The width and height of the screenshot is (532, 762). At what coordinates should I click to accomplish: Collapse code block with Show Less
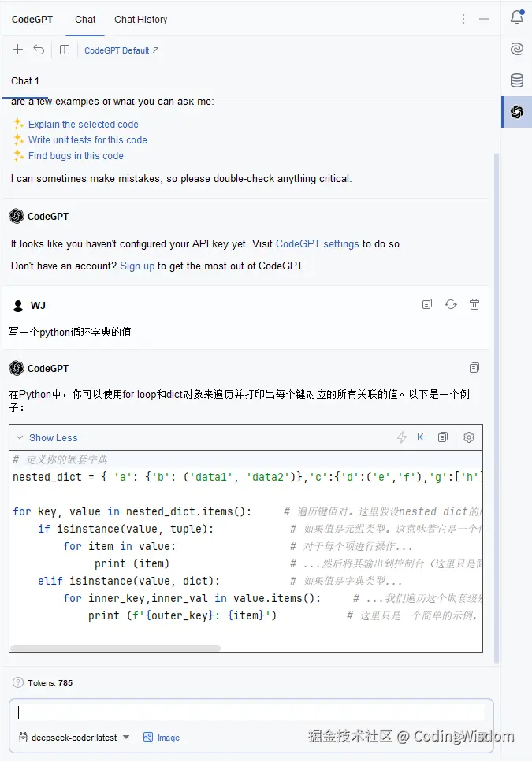(x=53, y=438)
